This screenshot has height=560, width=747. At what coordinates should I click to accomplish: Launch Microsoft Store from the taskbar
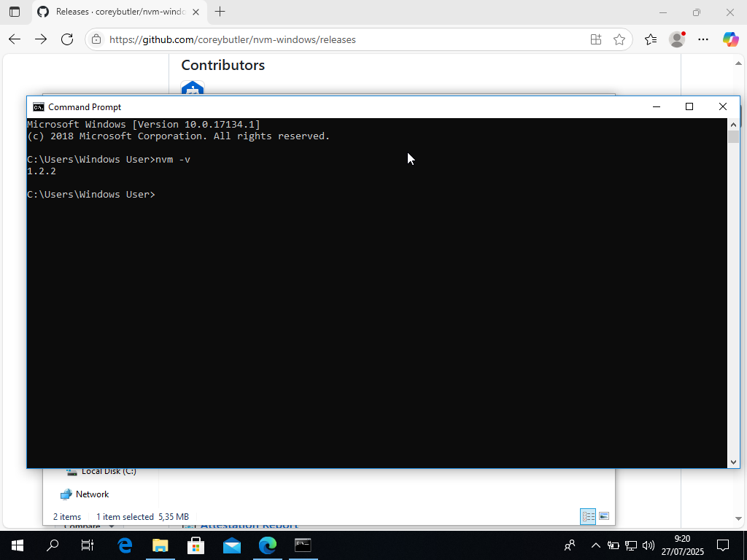pyautogui.click(x=196, y=545)
